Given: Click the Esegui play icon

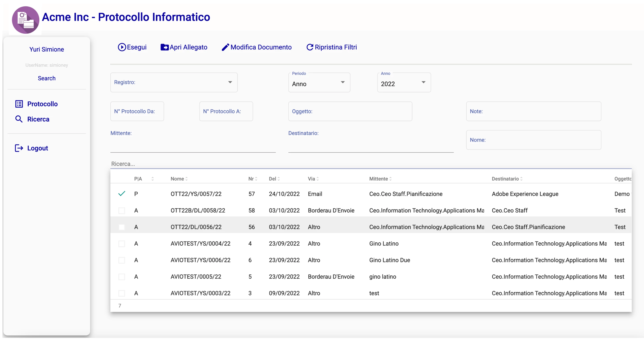Looking at the screenshot, I should (122, 47).
